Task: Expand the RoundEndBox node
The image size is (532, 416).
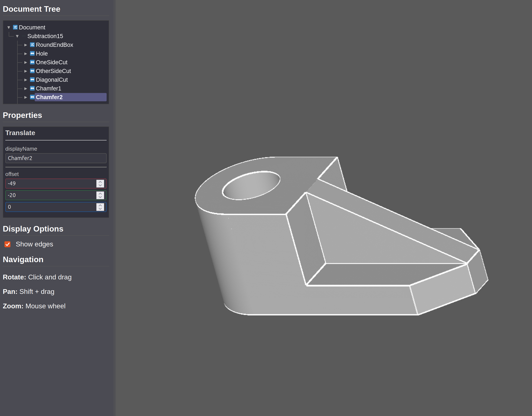Action: 26,45
